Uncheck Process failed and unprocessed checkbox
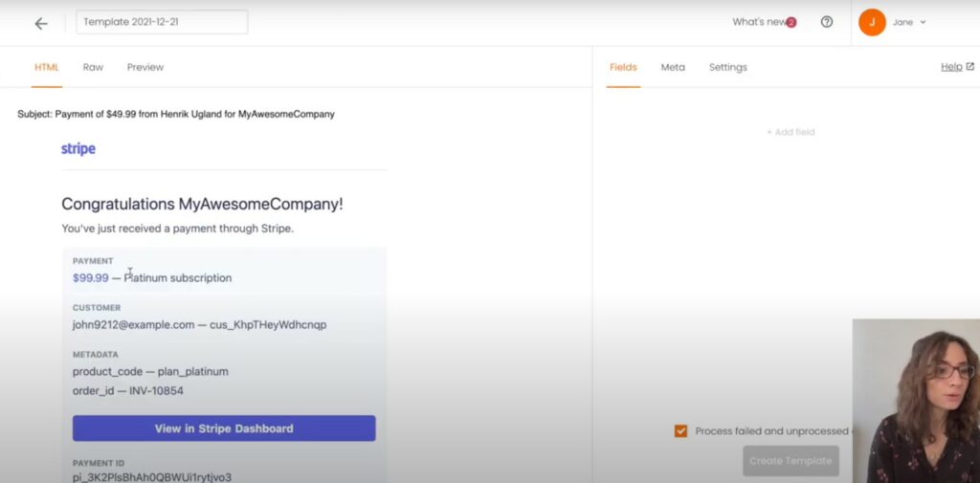 (x=680, y=431)
